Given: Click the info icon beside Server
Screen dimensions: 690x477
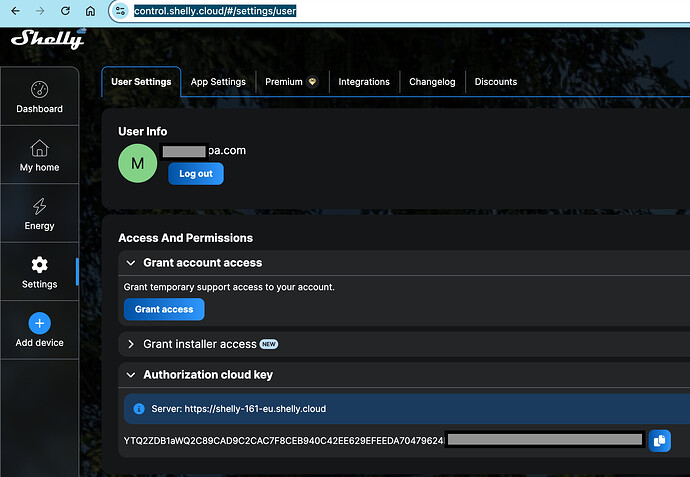Looking at the screenshot, I should (139, 409).
